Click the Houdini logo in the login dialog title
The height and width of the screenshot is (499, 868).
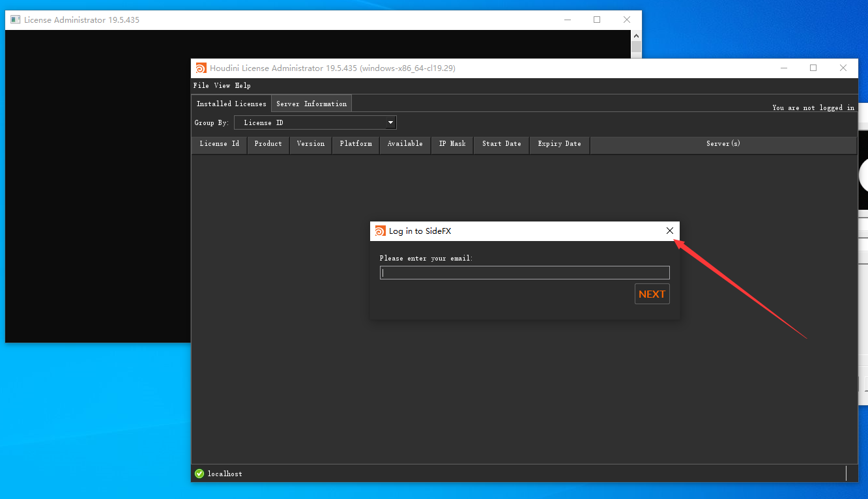(381, 231)
